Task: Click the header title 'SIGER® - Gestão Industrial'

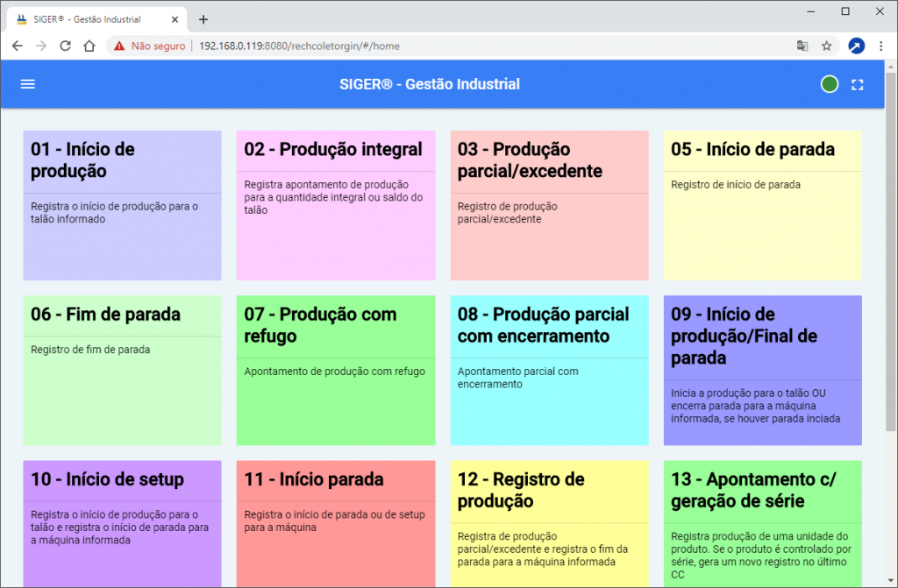Action: [430, 84]
